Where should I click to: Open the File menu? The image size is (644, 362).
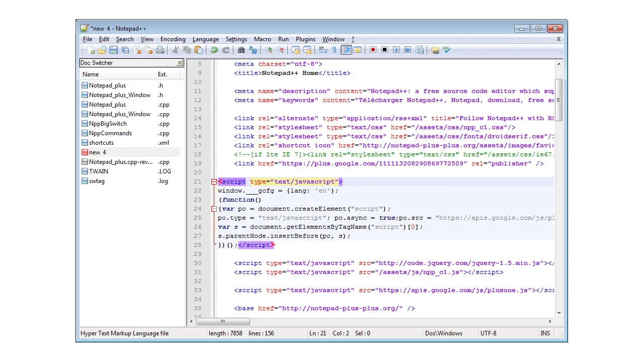click(88, 39)
